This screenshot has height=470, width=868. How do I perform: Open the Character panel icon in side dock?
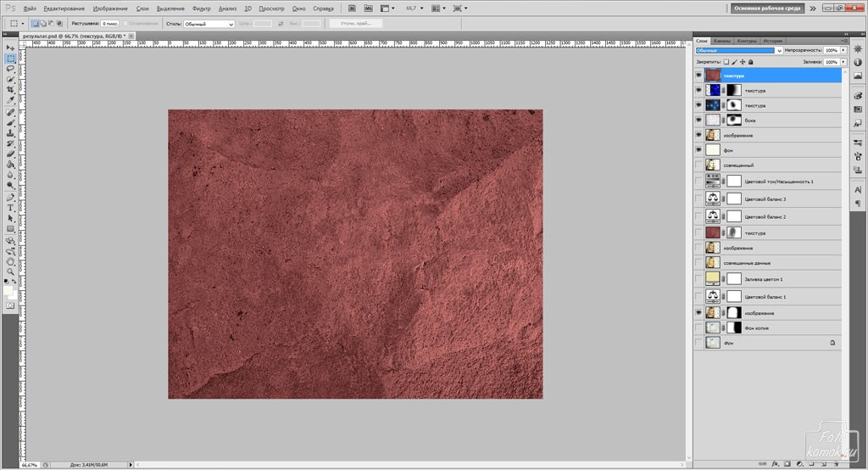(857, 191)
